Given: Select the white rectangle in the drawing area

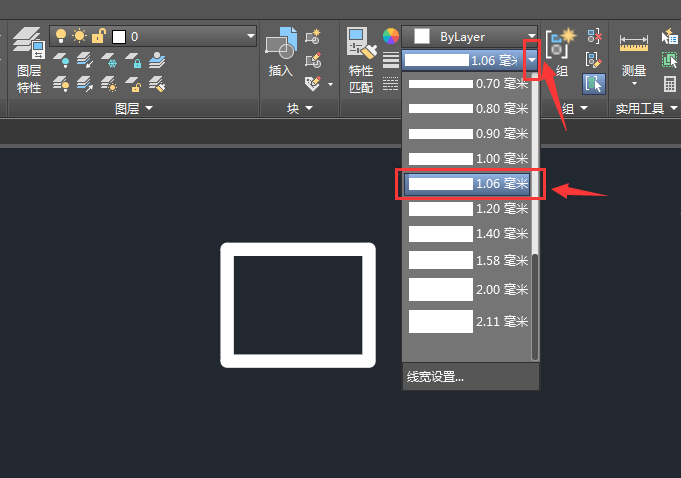Looking at the screenshot, I should (x=298, y=250).
